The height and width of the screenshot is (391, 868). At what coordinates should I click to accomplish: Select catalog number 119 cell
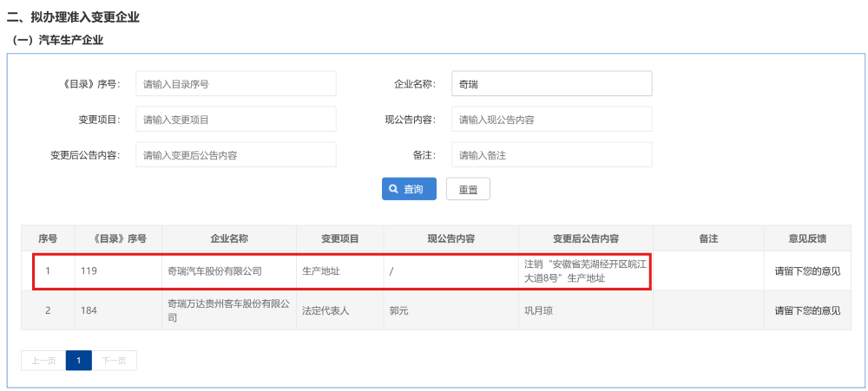[118, 271]
